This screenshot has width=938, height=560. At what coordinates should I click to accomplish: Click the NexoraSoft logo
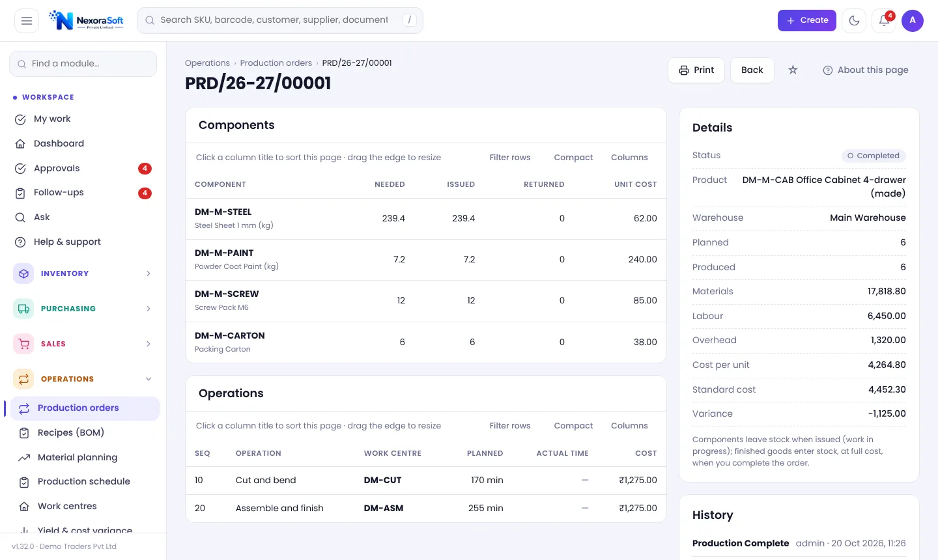coord(87,21)
